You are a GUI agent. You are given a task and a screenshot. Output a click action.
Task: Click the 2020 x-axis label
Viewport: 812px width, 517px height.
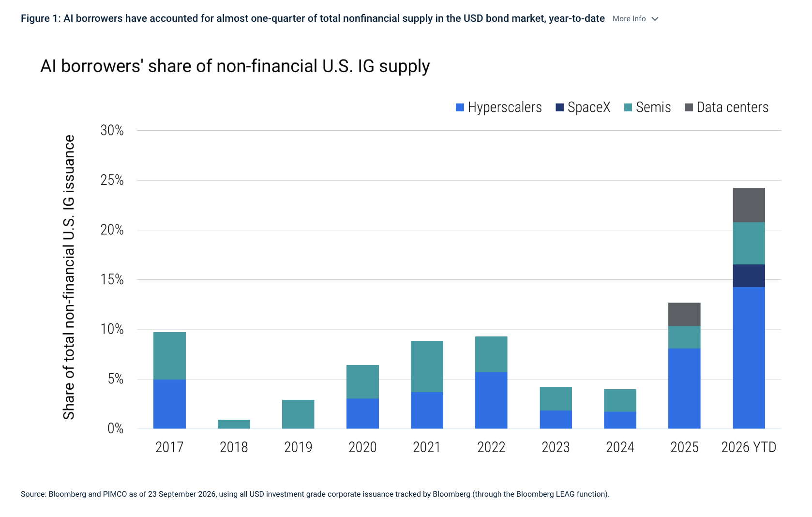[x=362, y=447]
